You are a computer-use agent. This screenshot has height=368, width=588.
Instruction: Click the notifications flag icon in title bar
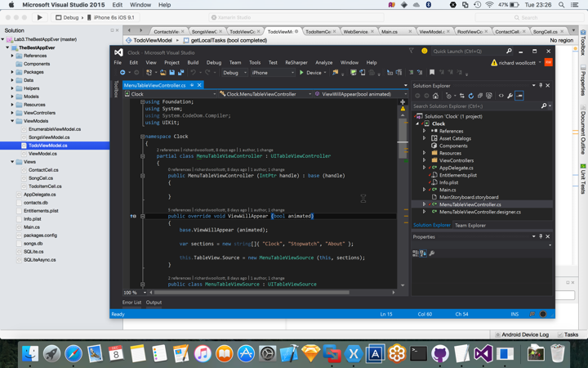pos(411,51)
